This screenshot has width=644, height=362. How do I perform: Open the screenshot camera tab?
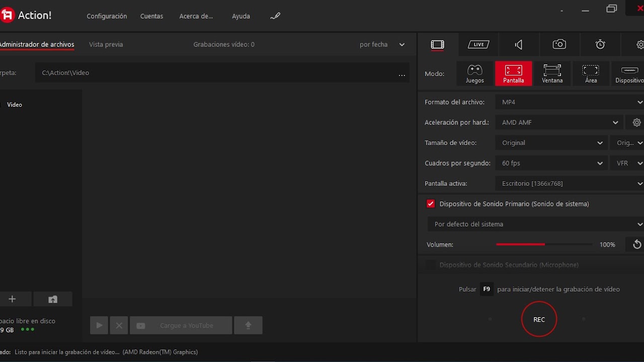coord(559,45)
